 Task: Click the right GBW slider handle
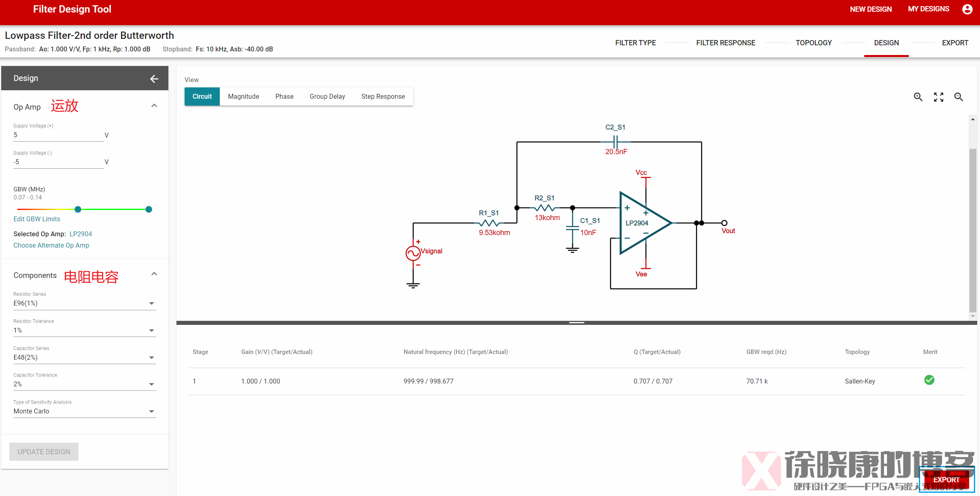149,209
